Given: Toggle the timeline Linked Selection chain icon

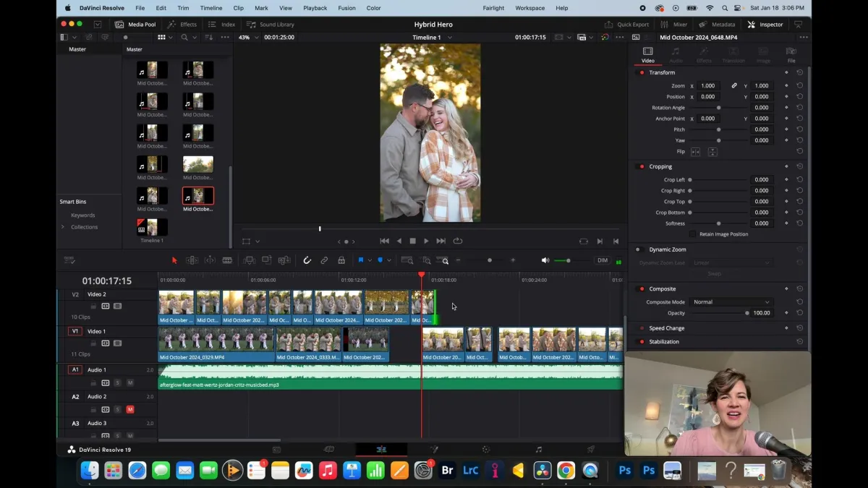Looking at the screenshot, I should click(x=324, y=260).
